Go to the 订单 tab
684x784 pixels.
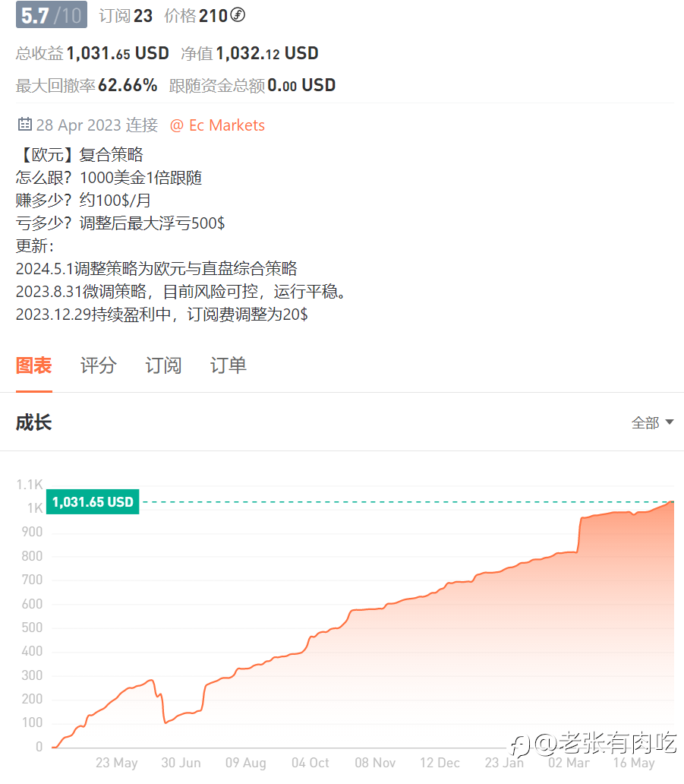click(x=229, y=365)
